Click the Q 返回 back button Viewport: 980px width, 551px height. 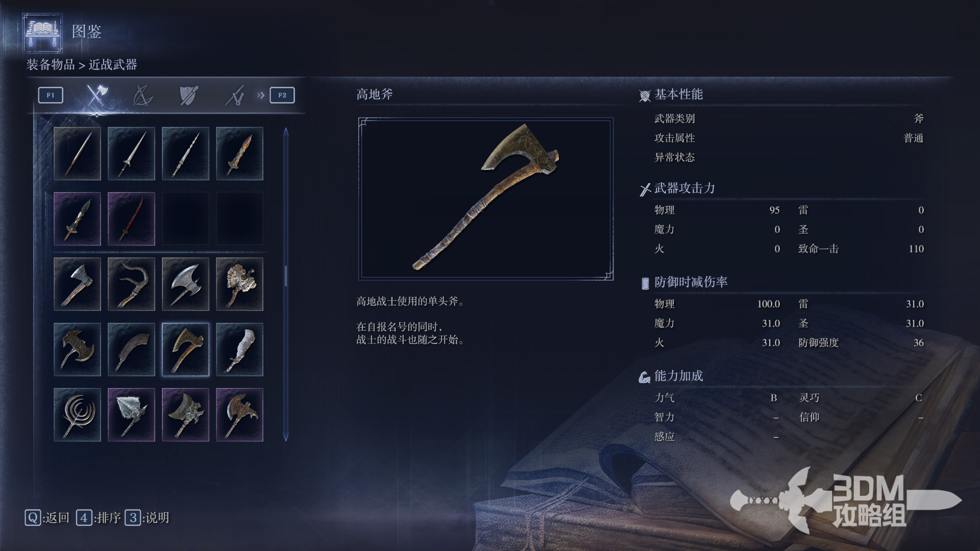click(x=47, y=518)
